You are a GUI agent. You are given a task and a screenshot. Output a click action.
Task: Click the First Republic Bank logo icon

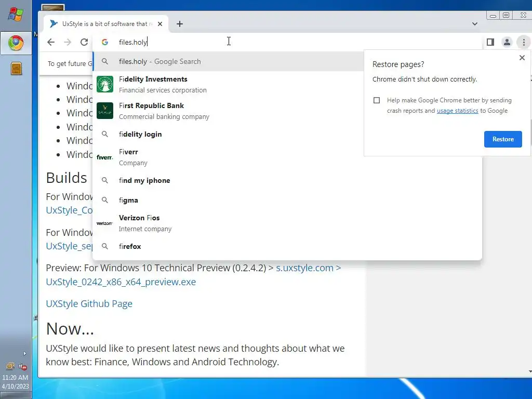point(105,111)
